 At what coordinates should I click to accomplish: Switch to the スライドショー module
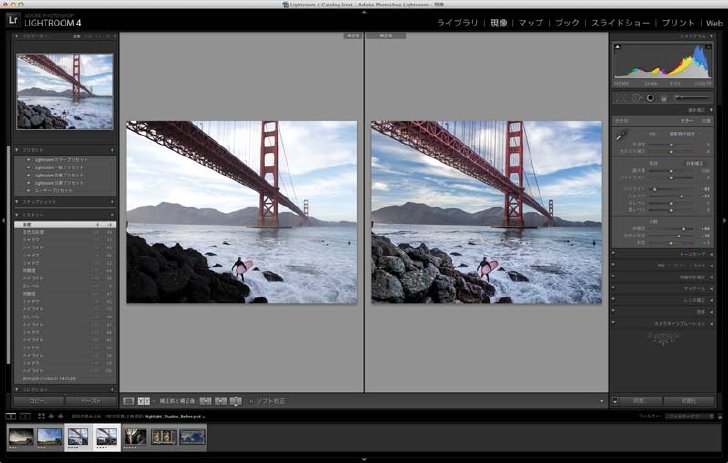[619, 23]
